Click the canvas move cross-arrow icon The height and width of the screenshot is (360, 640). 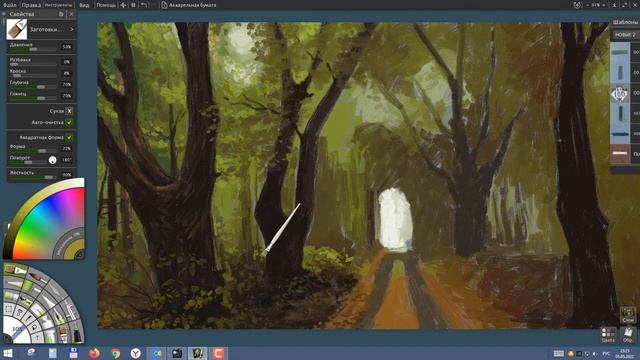(x=123, y=5)
